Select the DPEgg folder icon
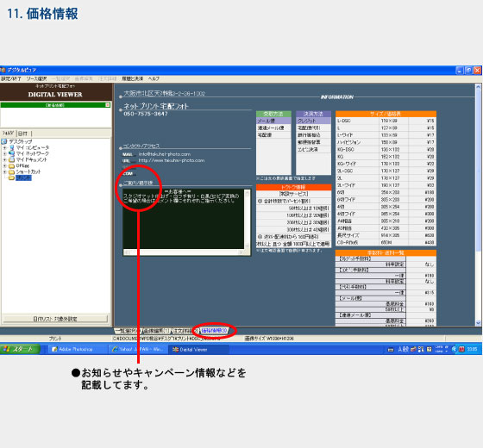 (12, 165)
